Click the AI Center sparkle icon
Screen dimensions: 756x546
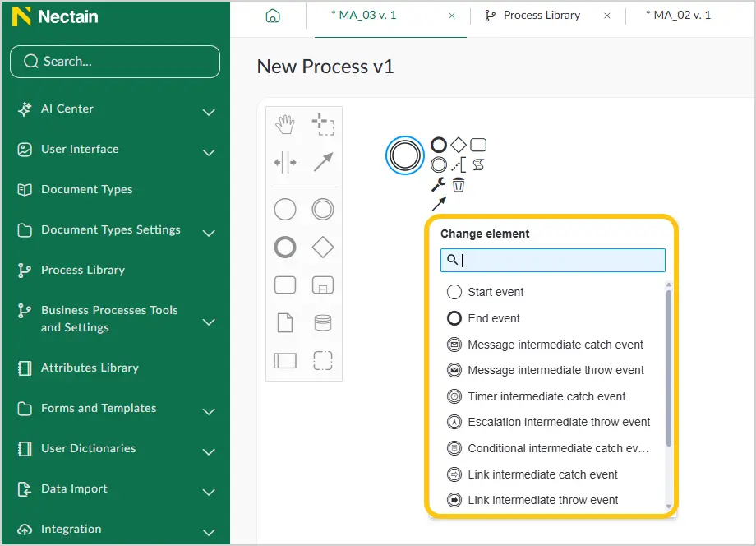pyautogui.click(x=25, y=109)
